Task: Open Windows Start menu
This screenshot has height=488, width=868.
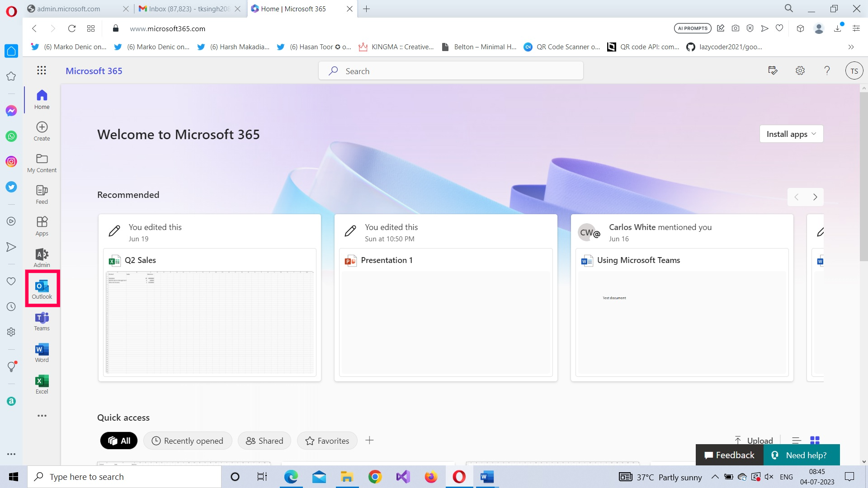Action: tap(14, 477)
